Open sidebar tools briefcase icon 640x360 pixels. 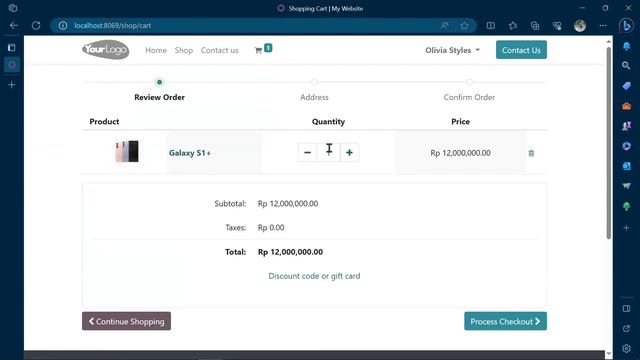[627, 106]
